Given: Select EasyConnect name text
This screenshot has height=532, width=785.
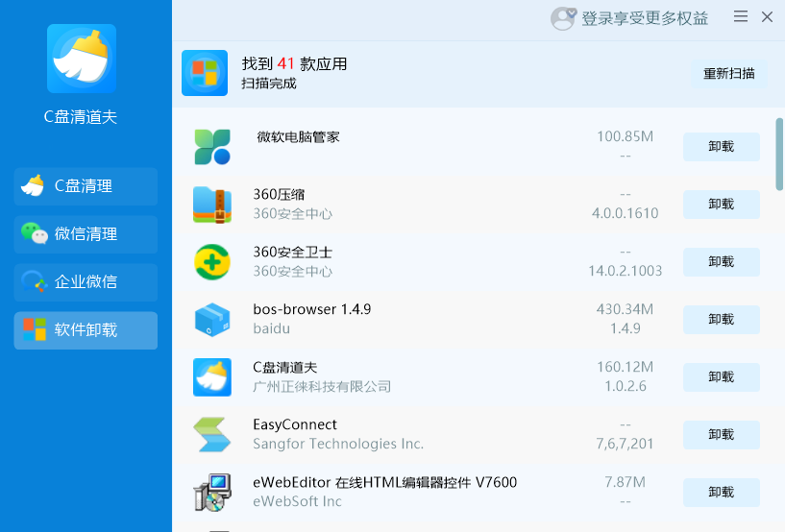Looking at the screenshot, I should coord(295,424).
